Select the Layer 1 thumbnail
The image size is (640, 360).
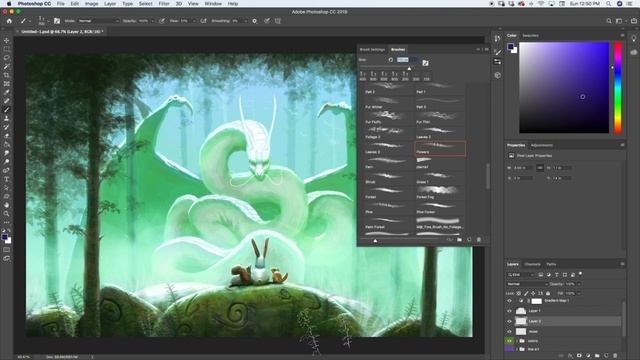pyautogui.click(x=521, y=311)
